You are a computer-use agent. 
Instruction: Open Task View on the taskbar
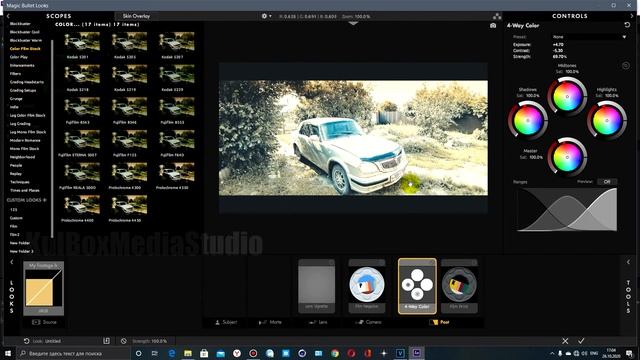coord(154,353)
